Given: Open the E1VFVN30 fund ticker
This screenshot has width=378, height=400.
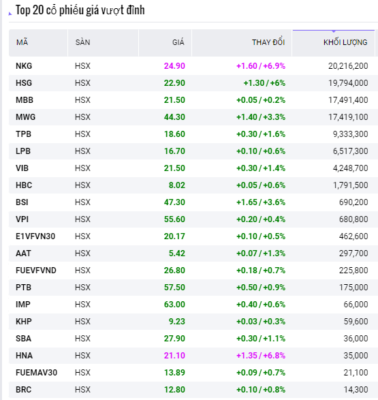Looking at the screenshot, I should pos(35,236).
